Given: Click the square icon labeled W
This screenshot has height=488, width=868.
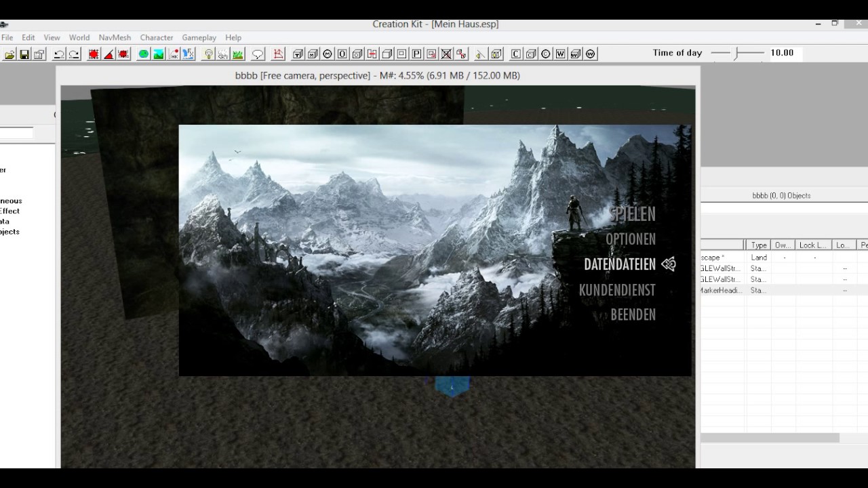Looking at the screenshot, I should pyautogui.click(x=560, y=54).
